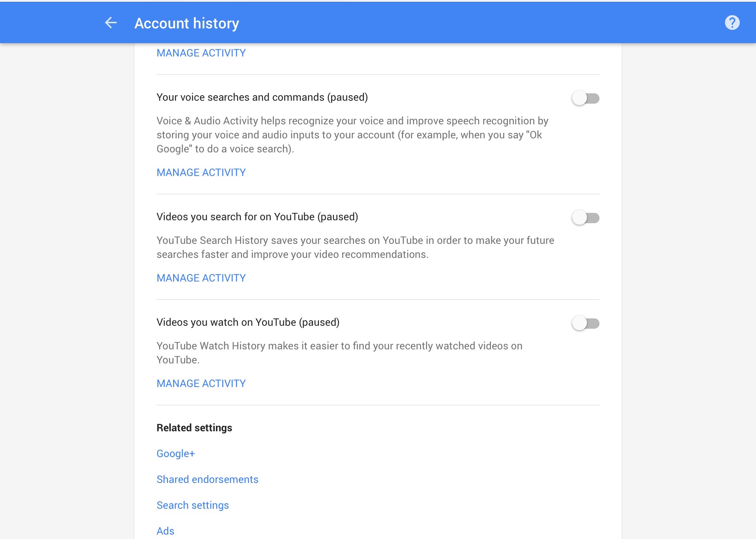Open Search settings link
Image resolution: width=756 pixels, height=539 pixels.
pos(192,505)
